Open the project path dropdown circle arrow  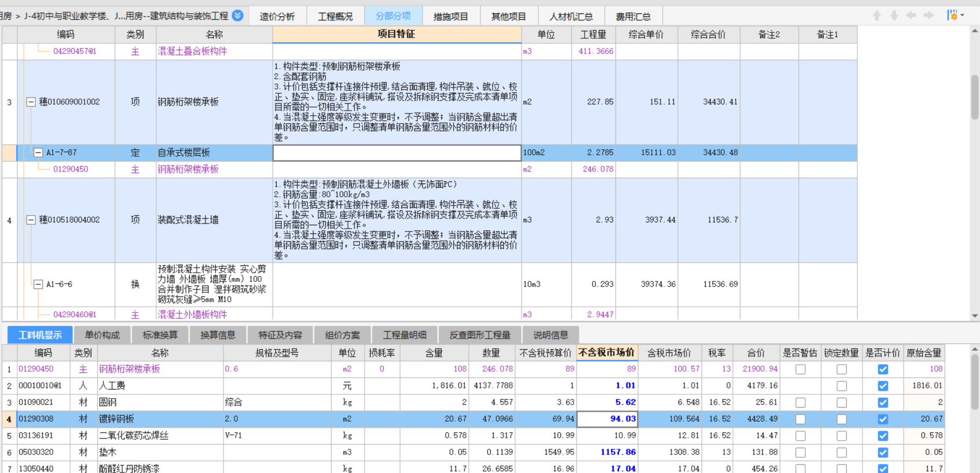pyautogui.click(x=237, y=16)
